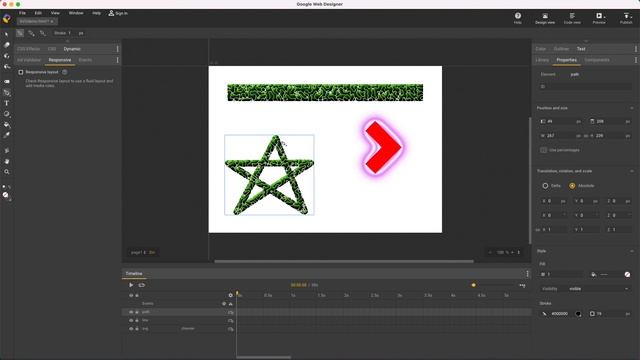Viewport: 640px width, 360px height.
Task: Check the Use percentages checkbox
Action: click(x=543, y=150)
